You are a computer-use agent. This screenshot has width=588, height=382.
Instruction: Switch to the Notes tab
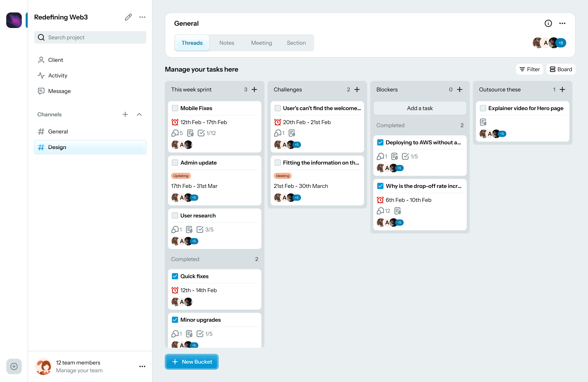pos(227,43)
